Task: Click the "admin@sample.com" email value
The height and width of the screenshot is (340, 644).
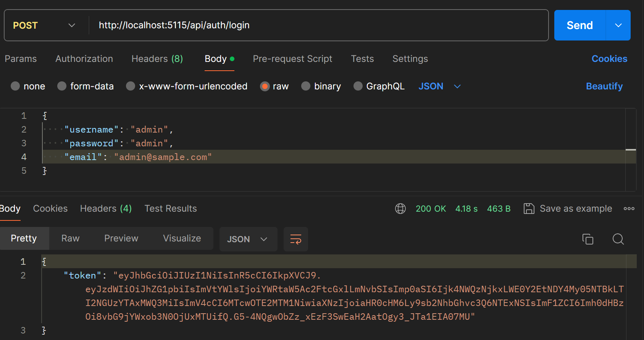Action: 163,157
